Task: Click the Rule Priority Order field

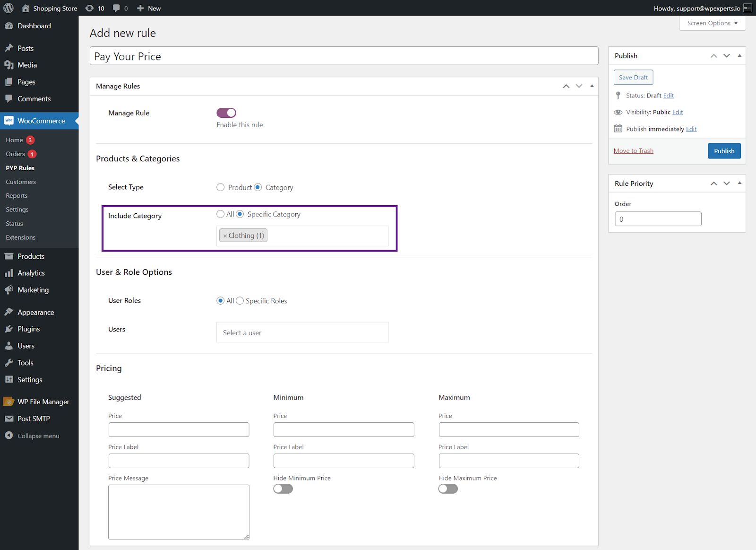Action: [x=658, y=219]
